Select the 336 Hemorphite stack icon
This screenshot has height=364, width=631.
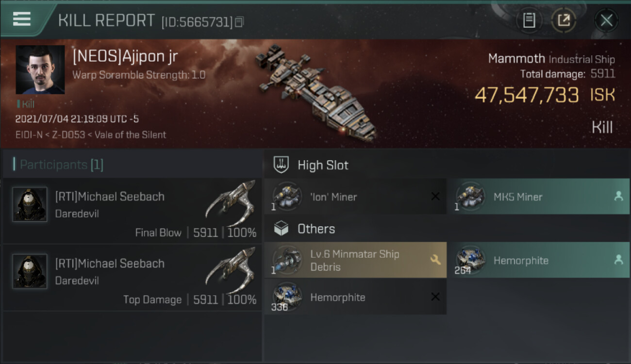pyautogui.click(x=287, y=297)
